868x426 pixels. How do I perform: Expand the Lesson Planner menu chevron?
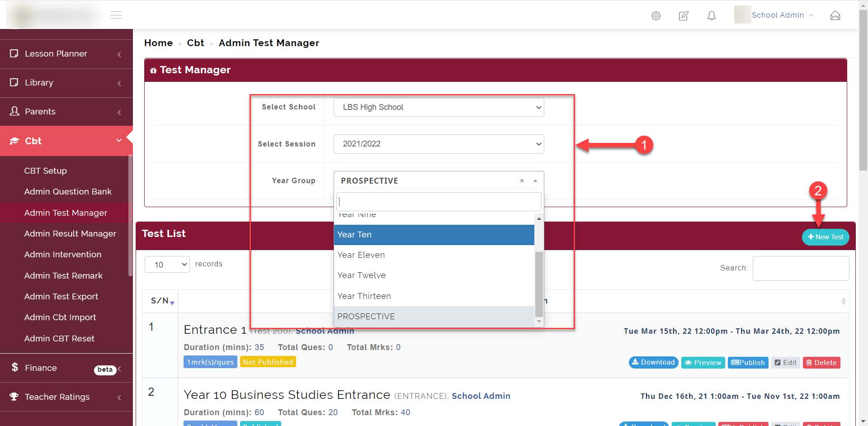[119, 54]
